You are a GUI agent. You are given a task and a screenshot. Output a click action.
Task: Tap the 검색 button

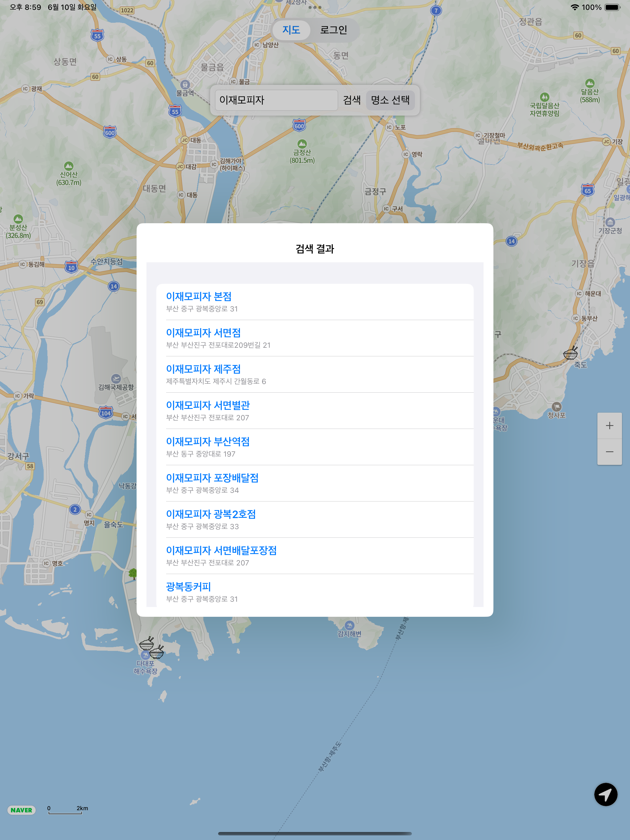(352, 100)
